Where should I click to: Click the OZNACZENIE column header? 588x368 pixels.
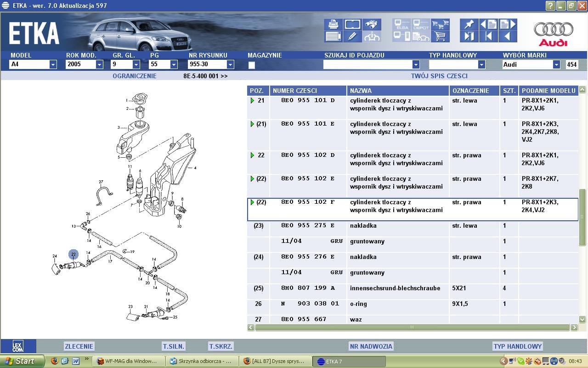coord(475,91)
